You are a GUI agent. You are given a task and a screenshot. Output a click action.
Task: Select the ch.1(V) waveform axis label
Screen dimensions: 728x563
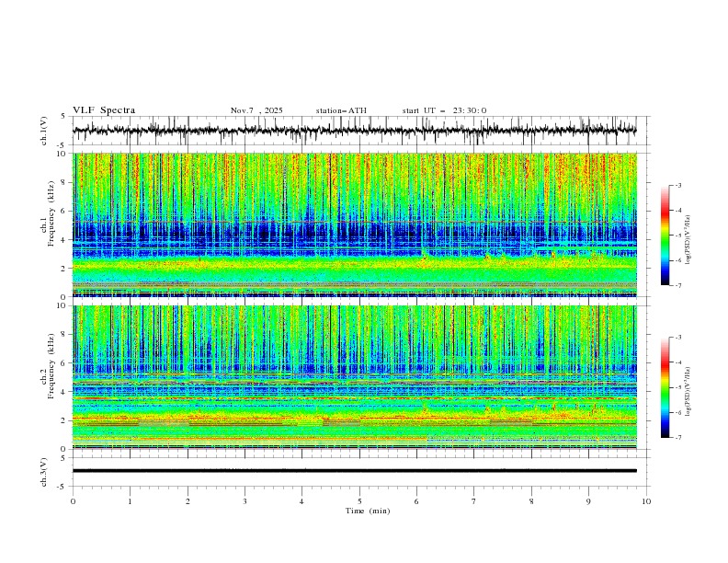coord(44,131)
